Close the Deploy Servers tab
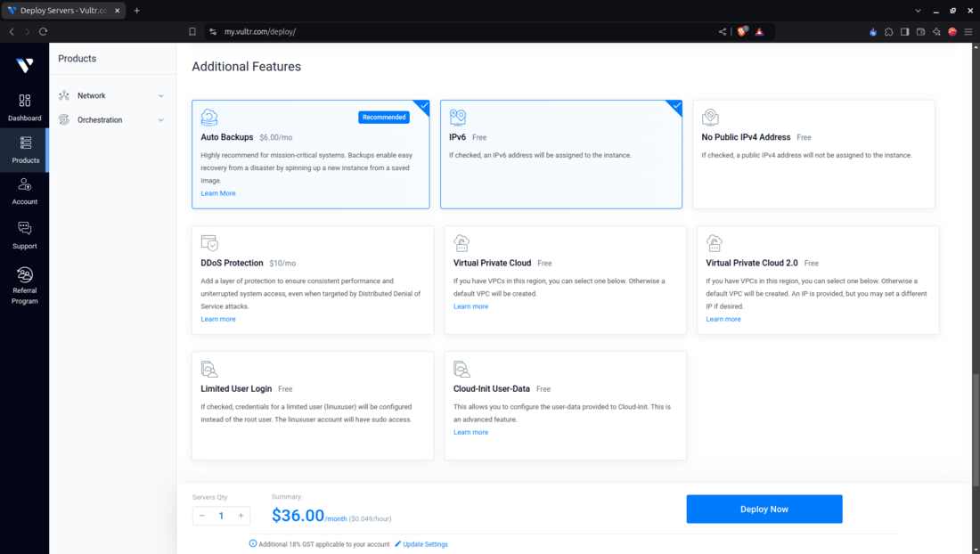Screen dimensions: 980x554 tap(117, 11)
